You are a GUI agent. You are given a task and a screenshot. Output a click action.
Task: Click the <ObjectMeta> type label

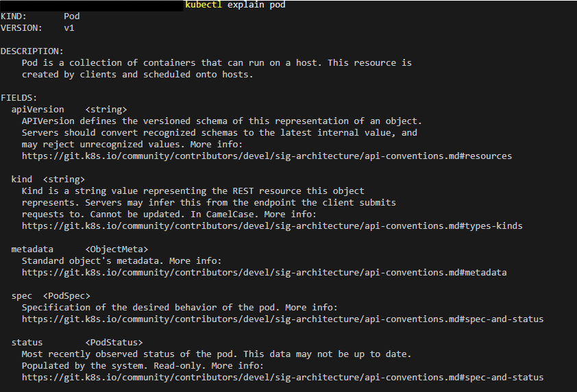(x=116, y=249)
